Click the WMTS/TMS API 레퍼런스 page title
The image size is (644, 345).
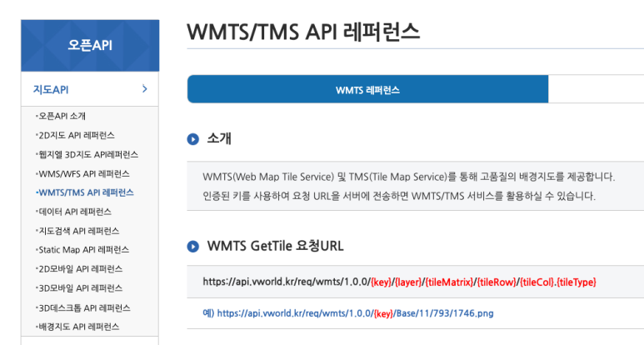tap(303, 32)
